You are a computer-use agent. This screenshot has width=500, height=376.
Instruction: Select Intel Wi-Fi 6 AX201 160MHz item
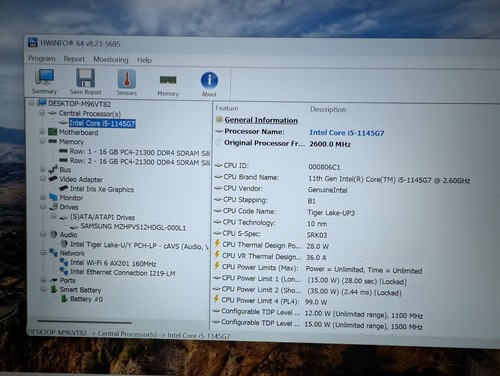pos(113,263)
